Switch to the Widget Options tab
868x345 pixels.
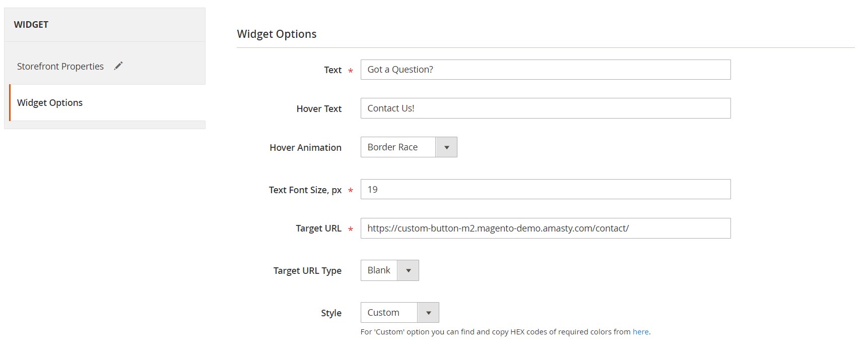pos(50,103)
